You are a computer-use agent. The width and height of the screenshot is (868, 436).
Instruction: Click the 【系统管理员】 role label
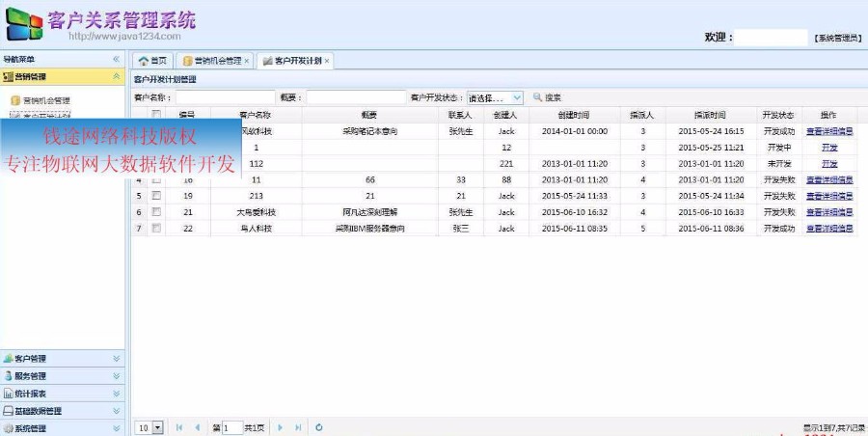coord(838,38)
